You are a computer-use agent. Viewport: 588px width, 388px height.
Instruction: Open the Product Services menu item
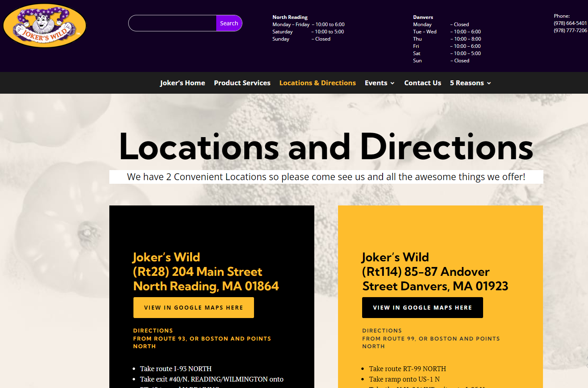pos(242,83)
